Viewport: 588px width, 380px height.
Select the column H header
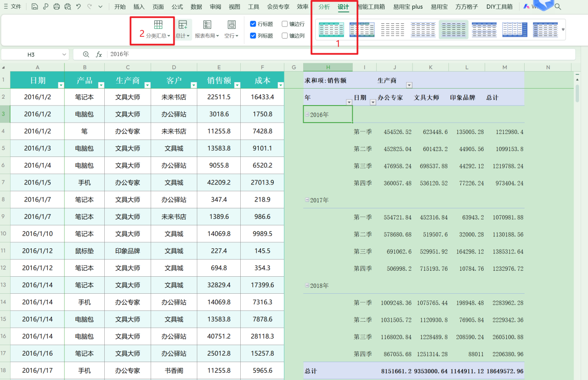pyautogui.click(x=328, y=67)
